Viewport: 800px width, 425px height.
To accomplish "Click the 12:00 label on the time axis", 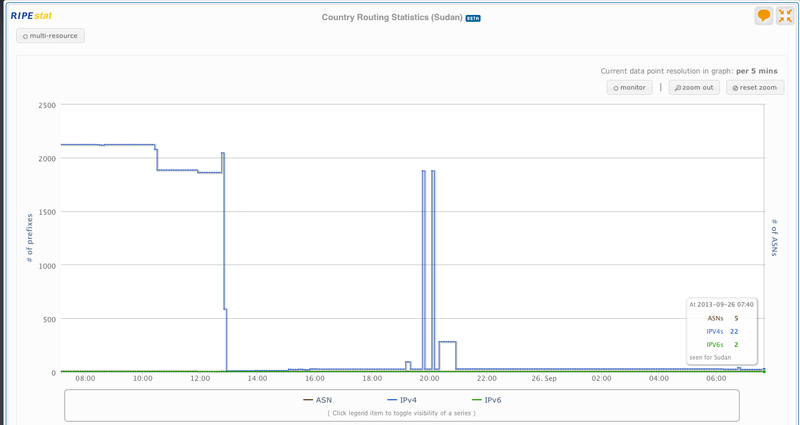I will (x=200, y=379).
